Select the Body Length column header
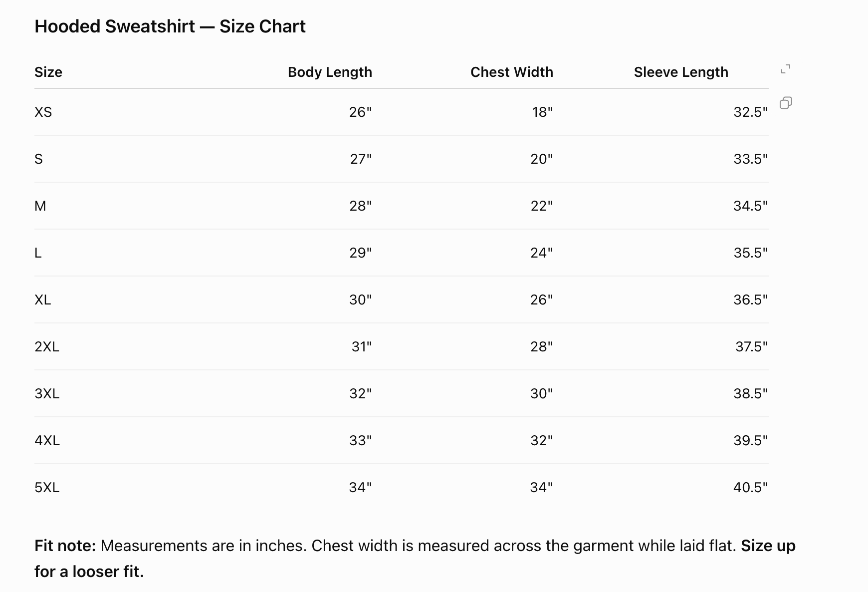868x592 pixels. (330, 72)
